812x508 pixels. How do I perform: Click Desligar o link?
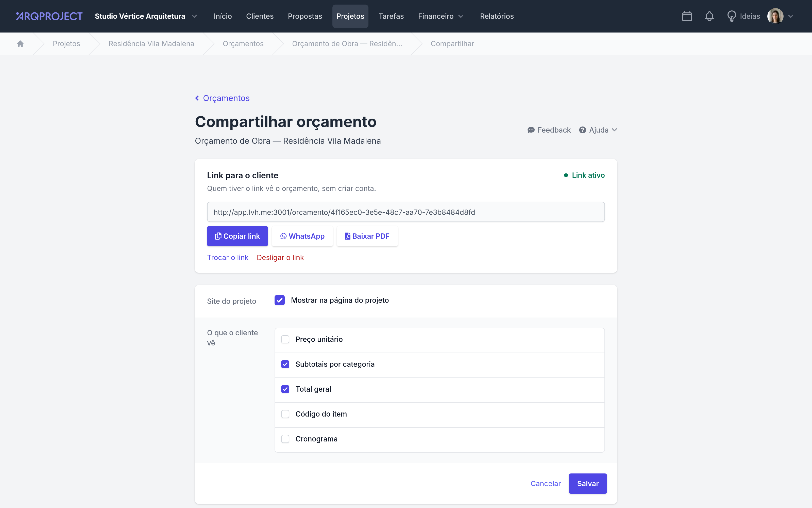click(x=280, y=257)
